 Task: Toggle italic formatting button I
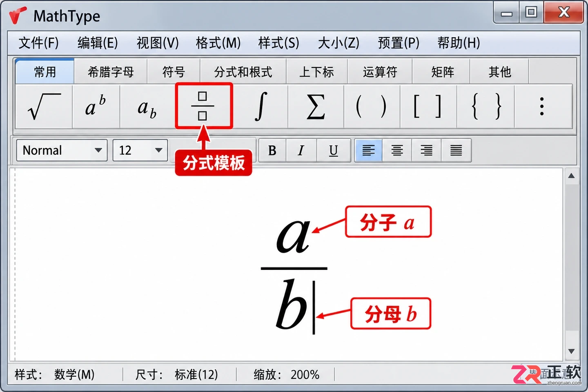point(301,151)
